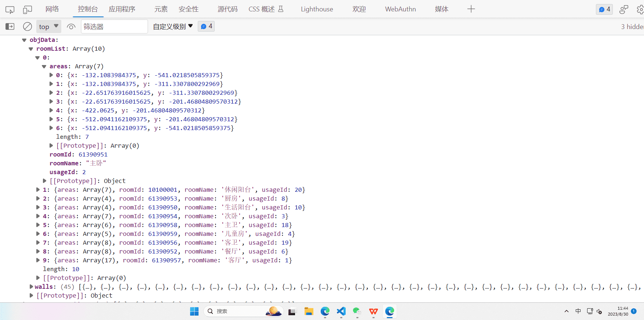Open the Windows Start menu
Viewport: 644px width, 320px height.
(x=194, y=312)
